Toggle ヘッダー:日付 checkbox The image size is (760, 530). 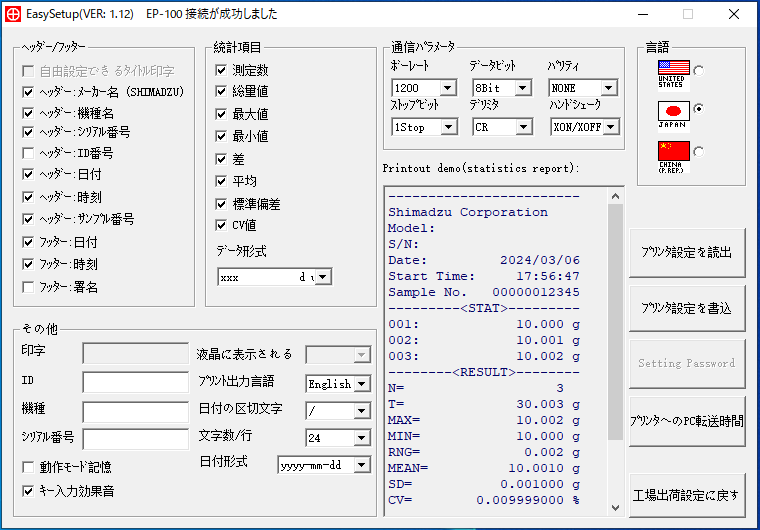pos(28,174)
